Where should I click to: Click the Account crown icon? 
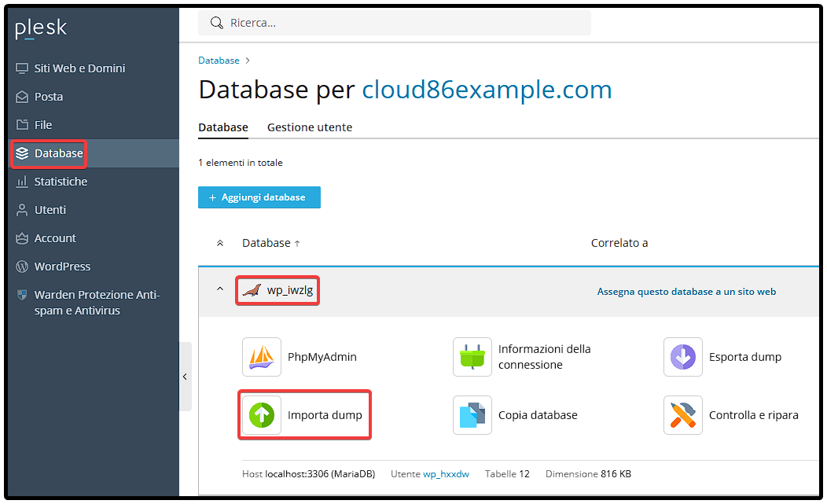tap(22, 238)
